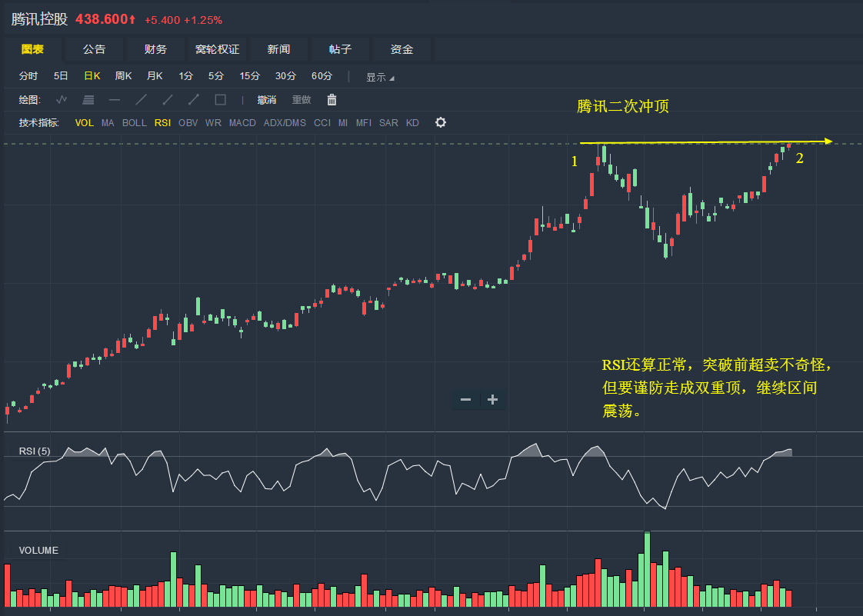Select the parallel lines drawing tool
Image resolution: width=863 pixels, height=616 pixels.
click(x=88, y=100)
